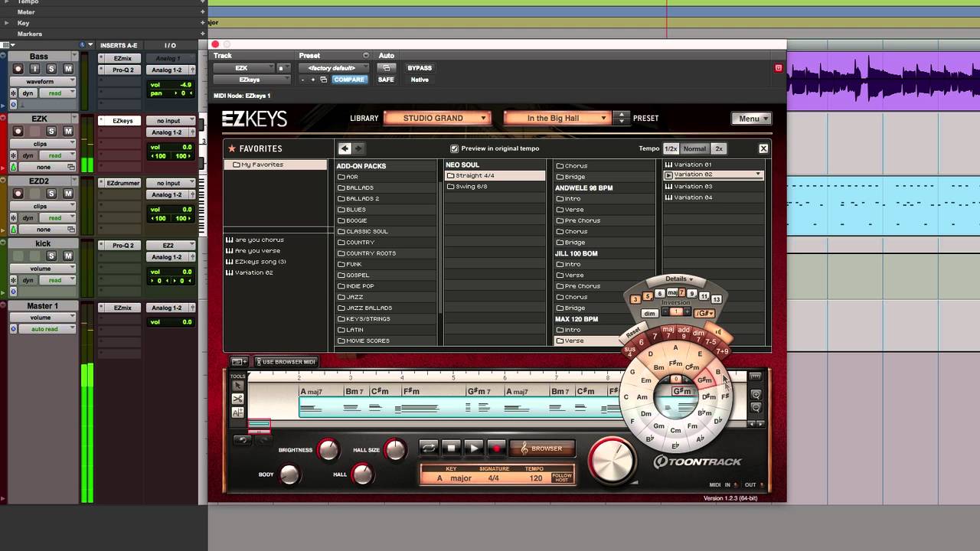
Task: Open the factory default preset dropdown
Action: 333,68
